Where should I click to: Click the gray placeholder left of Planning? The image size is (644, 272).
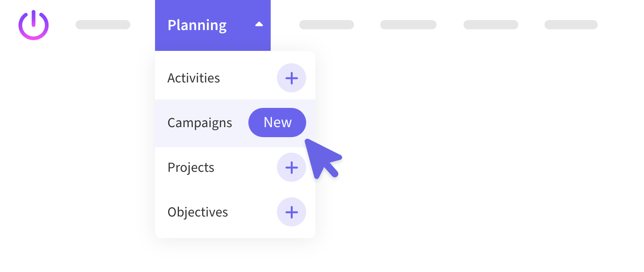(103, 25)
